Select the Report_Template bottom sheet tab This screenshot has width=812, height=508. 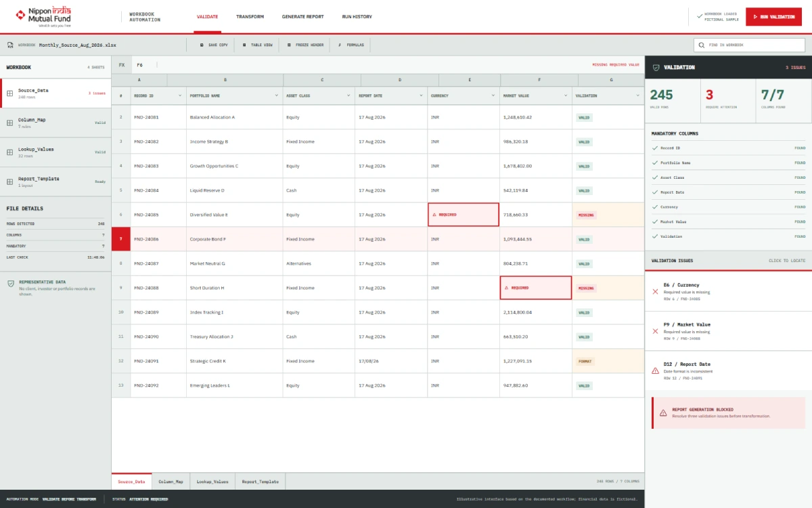pos(261,482)
